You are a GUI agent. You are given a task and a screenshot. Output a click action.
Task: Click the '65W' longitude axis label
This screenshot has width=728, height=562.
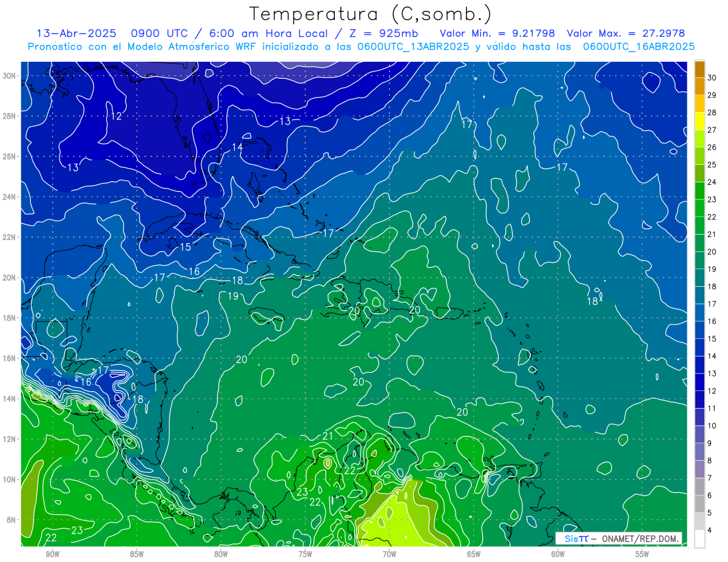[x=474, y=554]
